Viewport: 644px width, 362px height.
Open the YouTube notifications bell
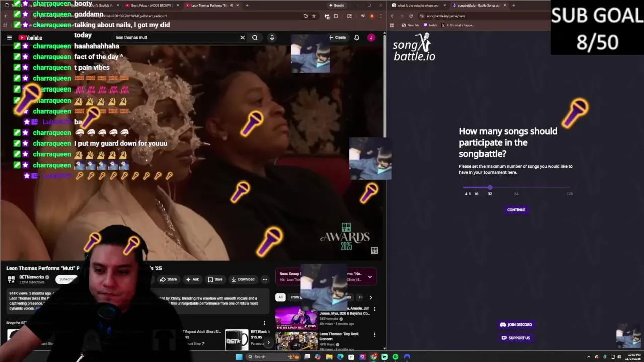[x=356, y=37]
